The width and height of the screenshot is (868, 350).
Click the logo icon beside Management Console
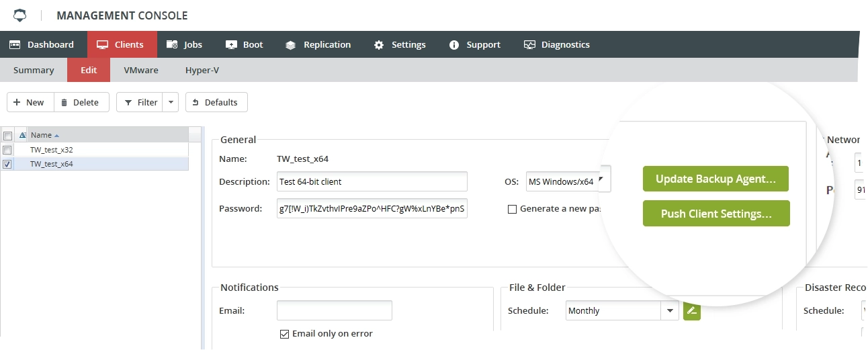point(21,15)
